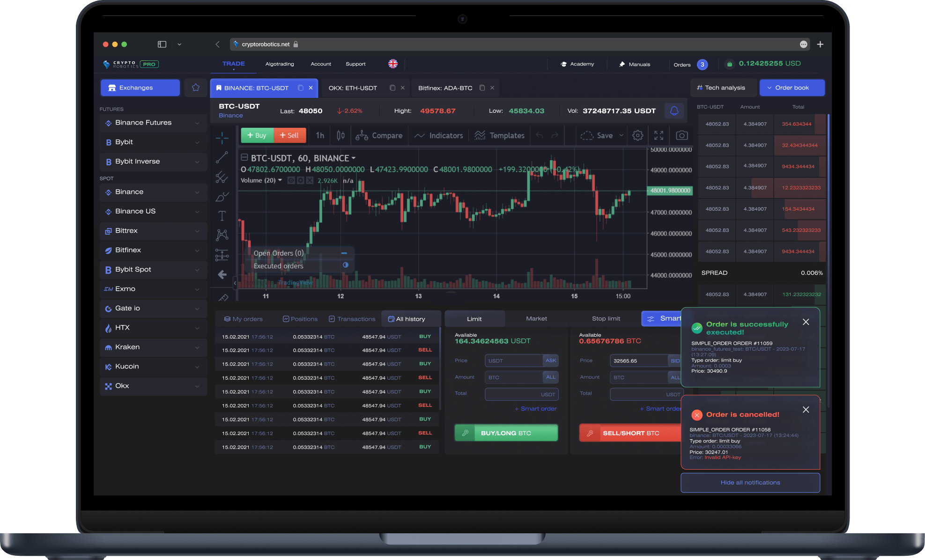Select the Market order tab
Image resolution: width=925 pixels, height=560 pixels.
(x=536, y=319)
